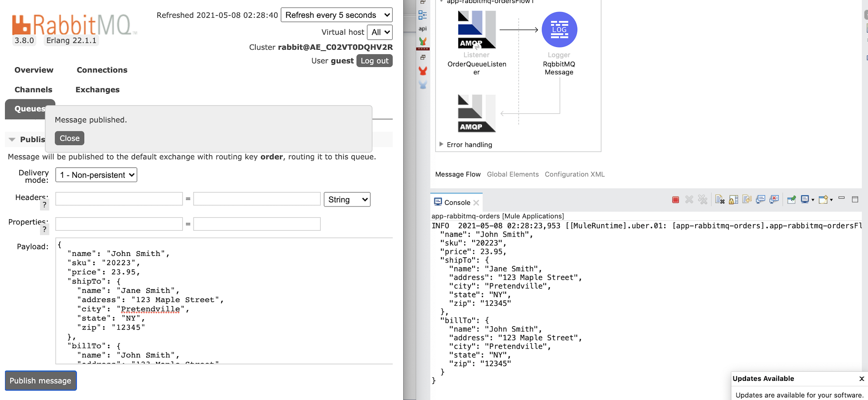Click the OrderQueueListener label in the flow
This screenshot has width=868, height=400.
(477, 68)
